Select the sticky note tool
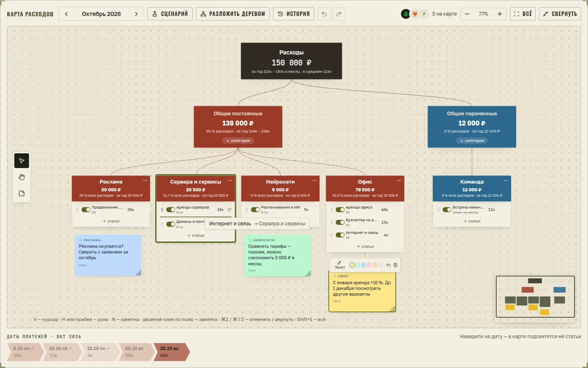The height and width of the screenshot is (368, 588). [22, 193]
